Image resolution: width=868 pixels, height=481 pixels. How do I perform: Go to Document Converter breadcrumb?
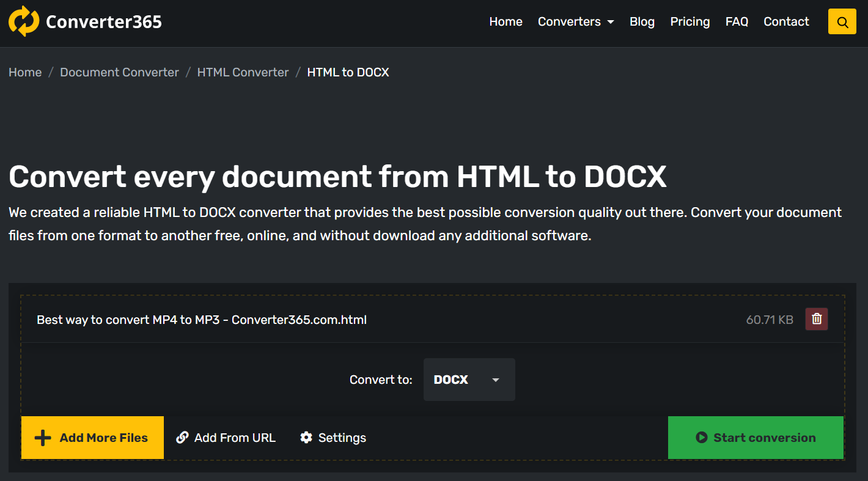click(119, 72)
